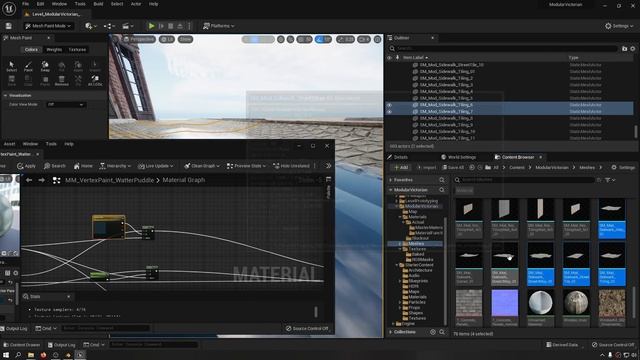Open the Perspective viewport menu
Image resolution: width=640 pixels, height=360 pixels.
[139, 39]
